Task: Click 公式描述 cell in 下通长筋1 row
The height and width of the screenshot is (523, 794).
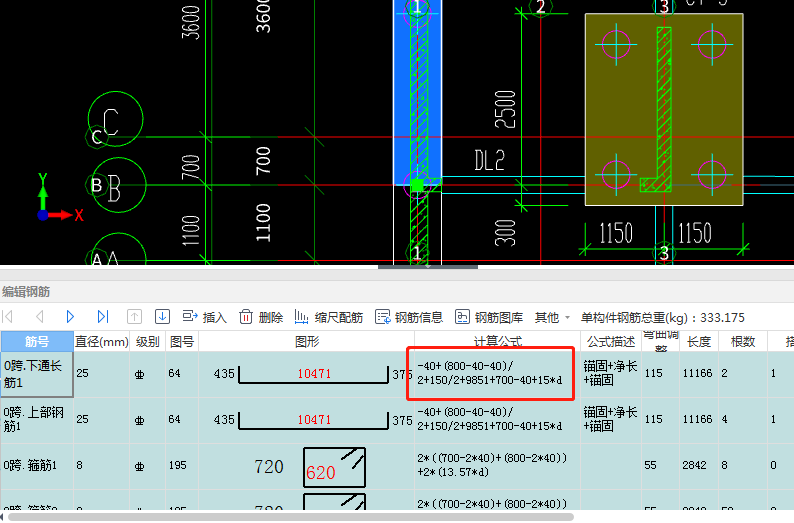Action: click(611, 374)
